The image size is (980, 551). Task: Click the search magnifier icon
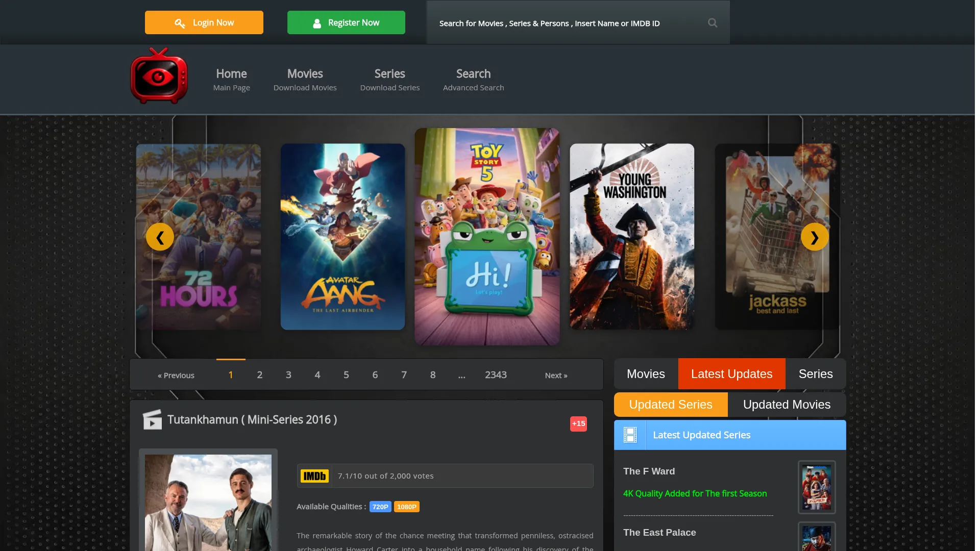[x=713, y=23]
